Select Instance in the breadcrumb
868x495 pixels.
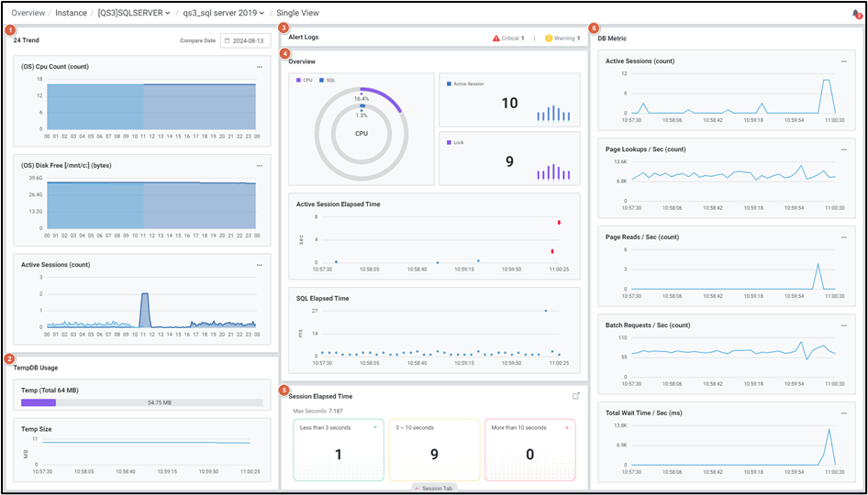tap(72, 13)
